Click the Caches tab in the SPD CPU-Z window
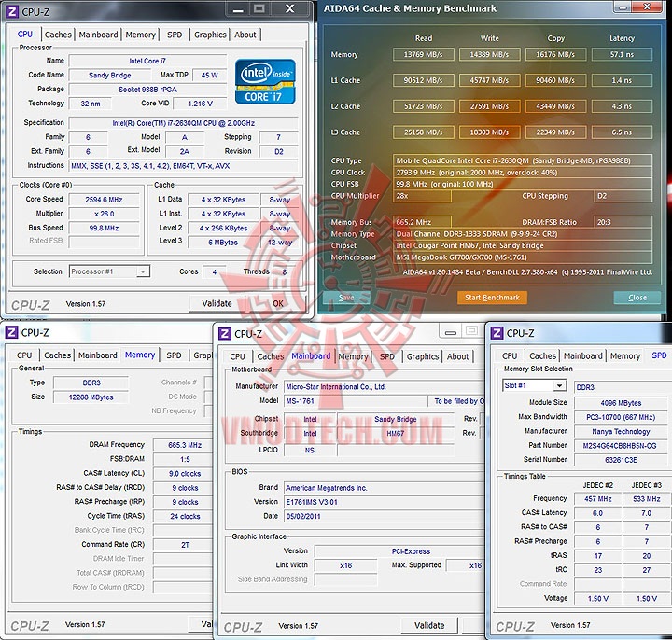 (x=542, y=355)
